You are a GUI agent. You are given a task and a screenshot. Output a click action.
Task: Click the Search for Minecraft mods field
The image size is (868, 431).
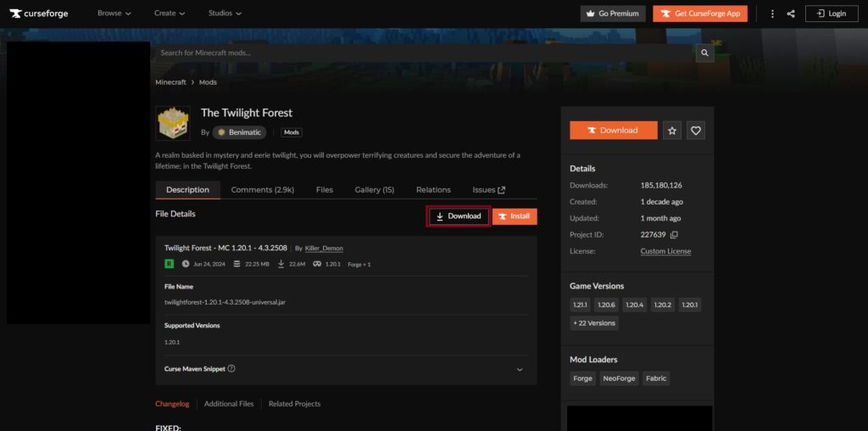tap(424, 53)
